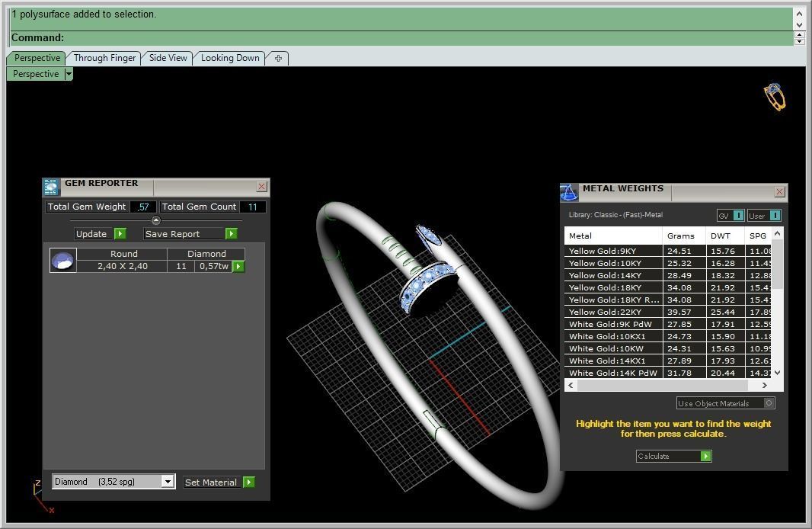Click the Total Gem Weight value ,57
Viewport: 812px width, 529px height.
coord(143,207)
